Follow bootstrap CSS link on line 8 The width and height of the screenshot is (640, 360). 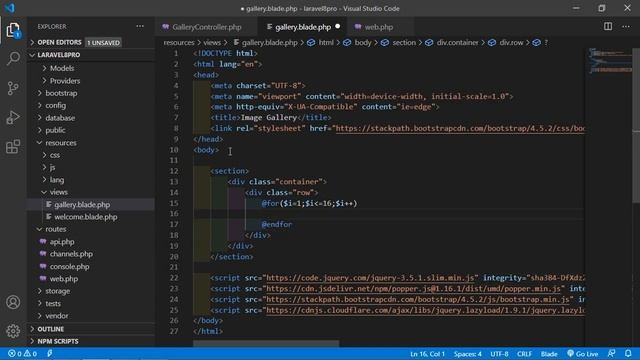click(x=460, y=128)
